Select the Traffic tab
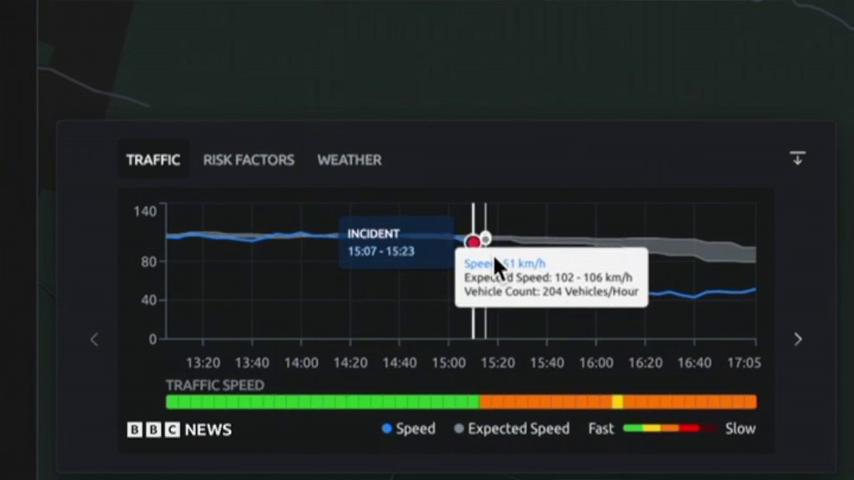The height and width of the screenshot is (480, 854). [153, 160]
